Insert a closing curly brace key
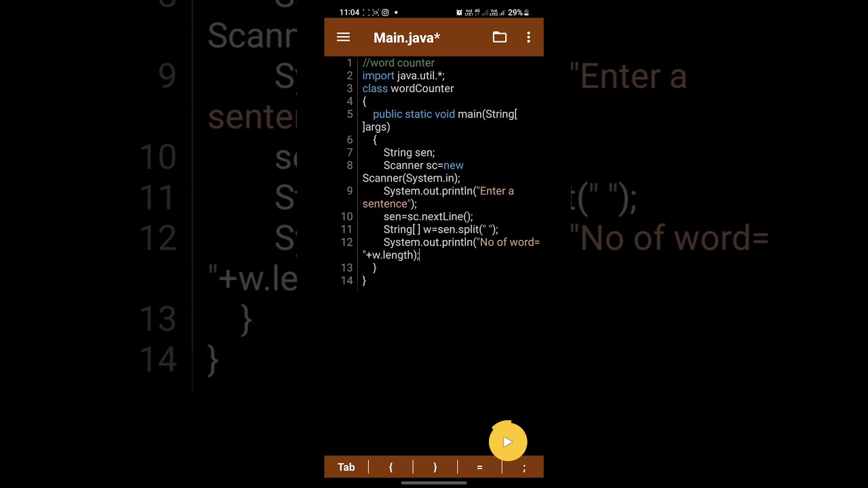The width and height of the screenshot is (868, 488). coord(435,467)
